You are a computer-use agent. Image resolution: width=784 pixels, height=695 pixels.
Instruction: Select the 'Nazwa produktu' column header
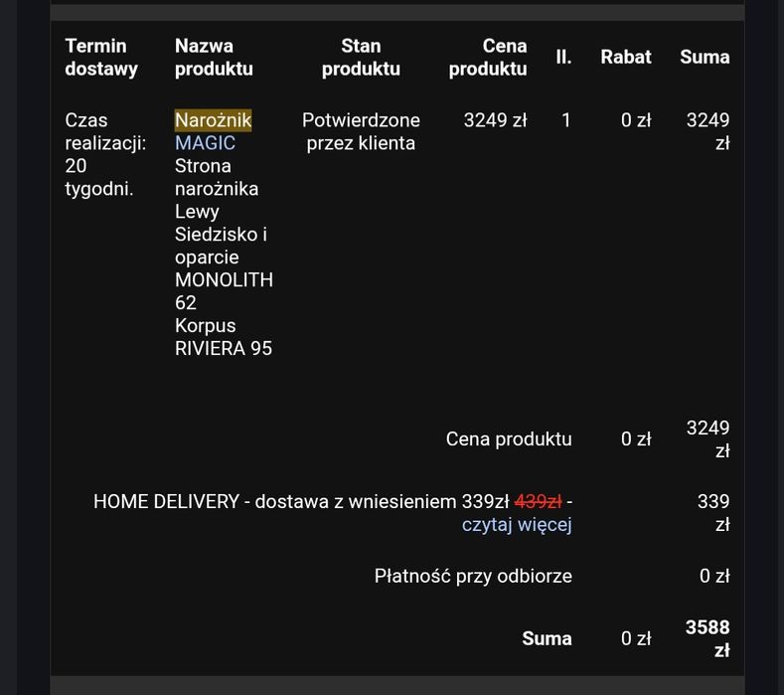coord(214,57)
